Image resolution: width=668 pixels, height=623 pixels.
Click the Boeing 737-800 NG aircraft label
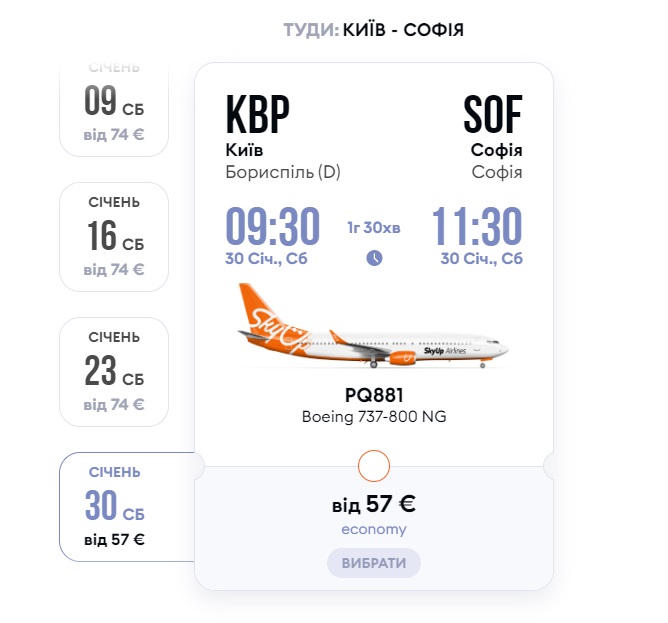tap(373, 416)
